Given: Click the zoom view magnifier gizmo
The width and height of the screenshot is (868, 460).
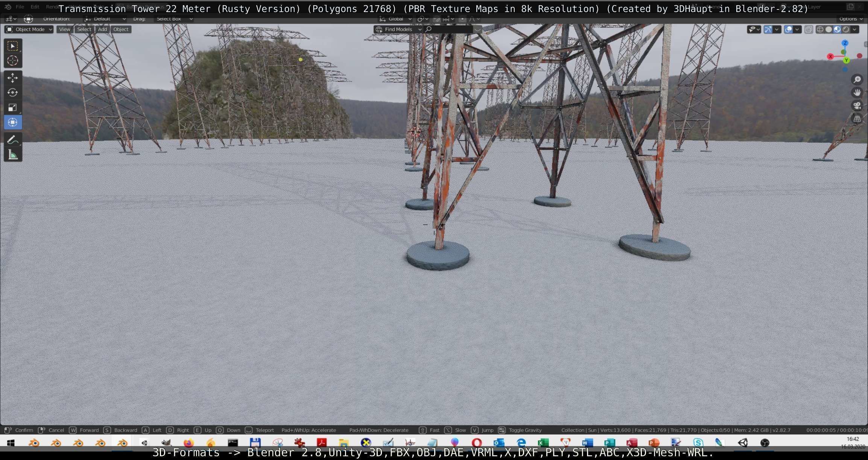Looking at the screenshot, I should 857,79.
